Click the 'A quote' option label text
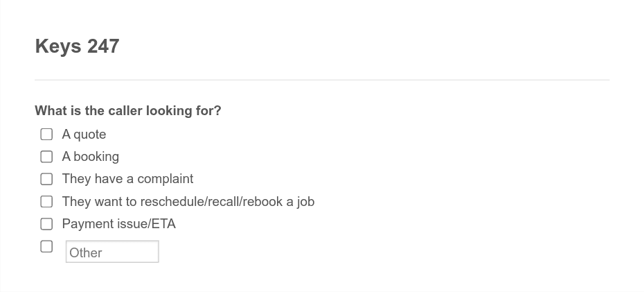 click(84, 135)
